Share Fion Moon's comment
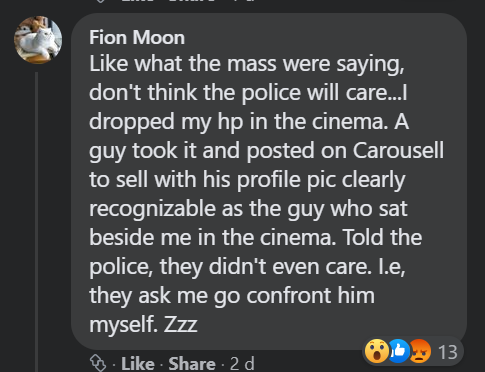 (192, 364)
